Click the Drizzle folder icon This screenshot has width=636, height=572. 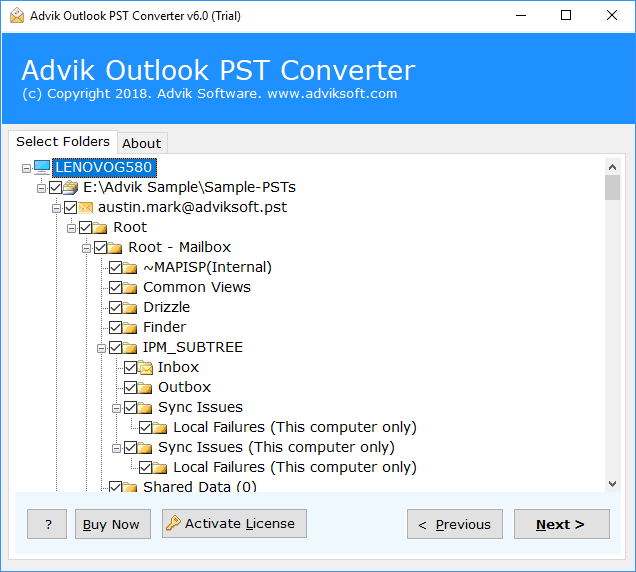click(130, 308)
